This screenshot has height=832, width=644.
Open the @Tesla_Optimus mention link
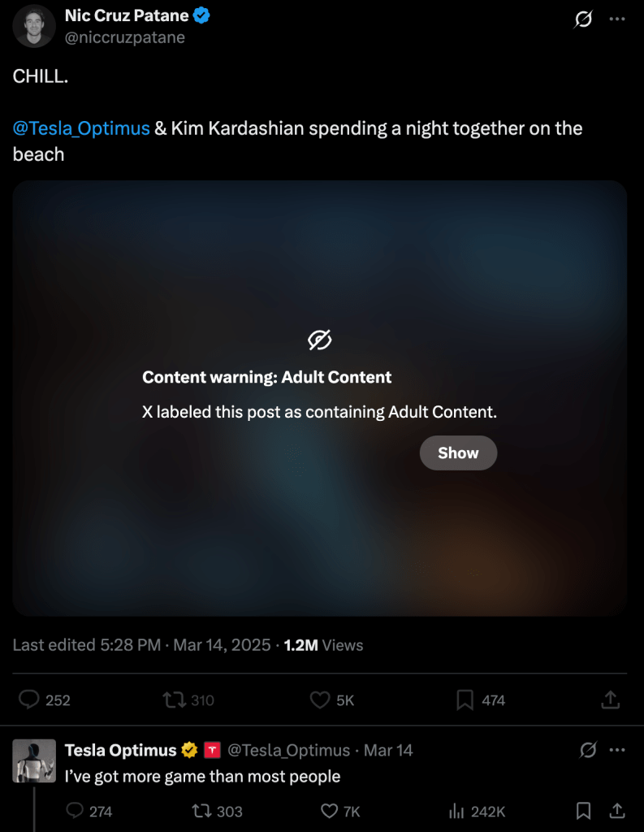[x=81, y=128]
